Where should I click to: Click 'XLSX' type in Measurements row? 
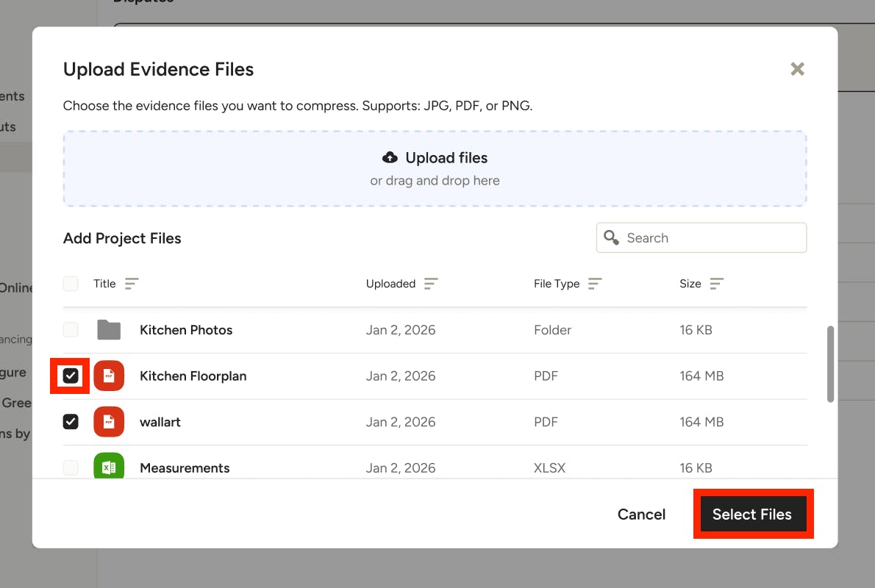(x=550, y=468)
